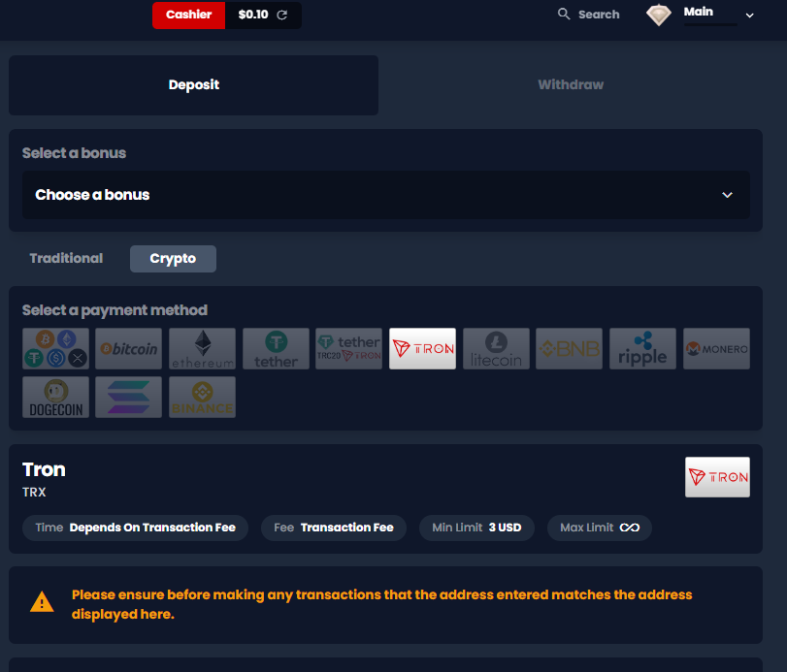Pick the Litecoin payment icon

[496, 348]
